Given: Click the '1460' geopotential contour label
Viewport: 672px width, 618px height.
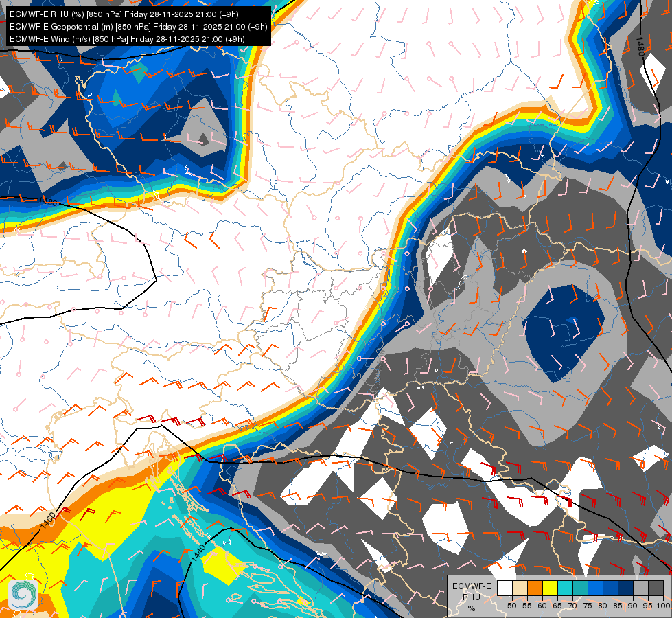Looking at the screenshot, I should (x=47, y=520).
